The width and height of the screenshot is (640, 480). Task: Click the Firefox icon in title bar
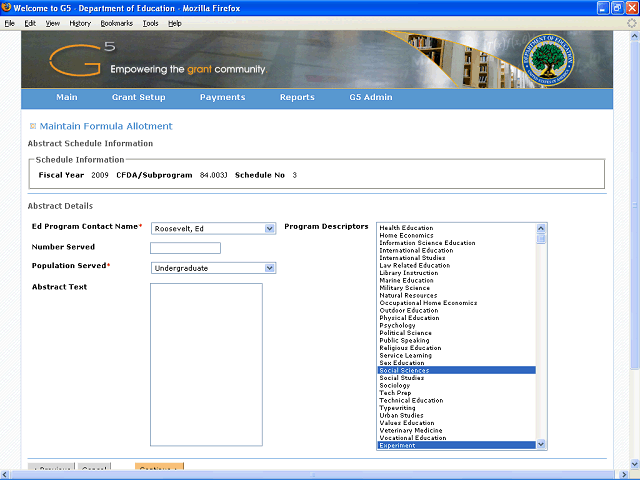[x=7, y=8]
